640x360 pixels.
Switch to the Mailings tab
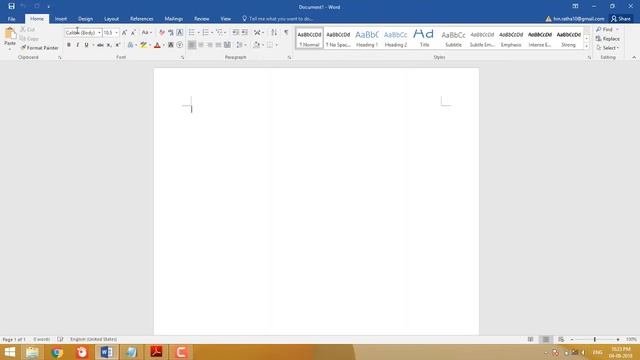click(x=173, y=19)
